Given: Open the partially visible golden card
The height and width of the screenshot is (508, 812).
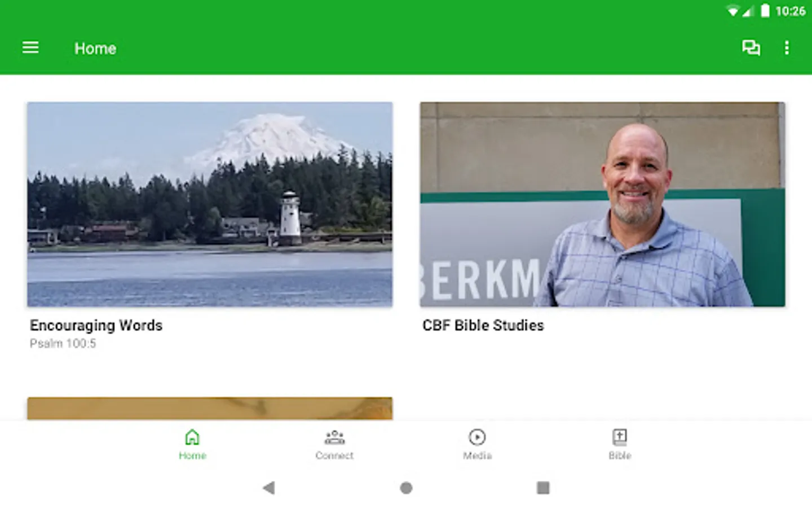Looking at the screenshot, I should (x=210, y=408).
